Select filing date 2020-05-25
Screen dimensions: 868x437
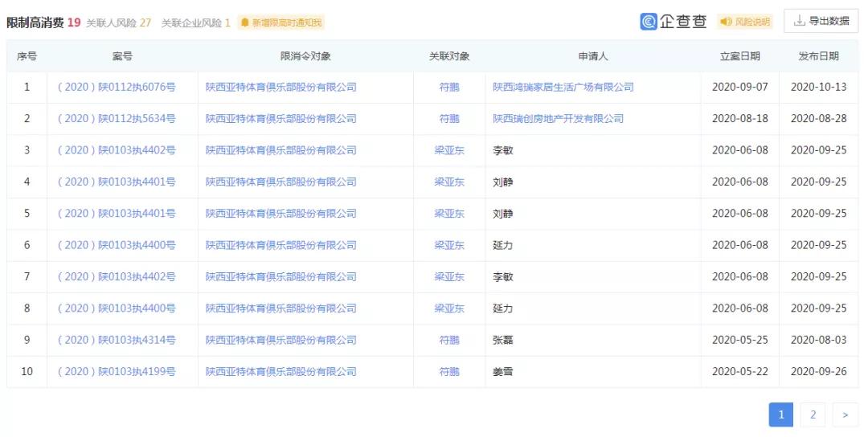tap(740, 340)
